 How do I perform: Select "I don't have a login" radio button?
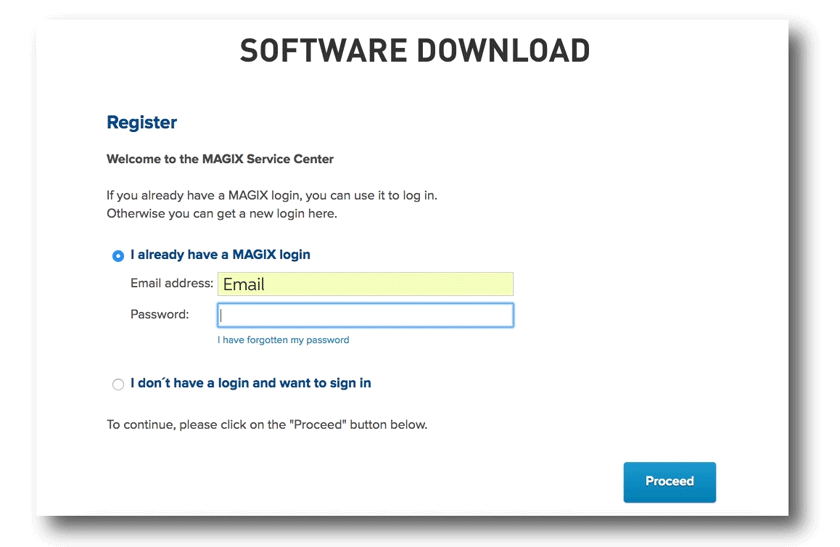pos(118,384)
